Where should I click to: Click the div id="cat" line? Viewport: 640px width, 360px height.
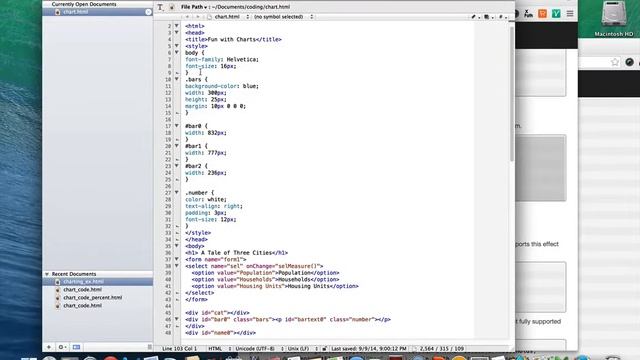tap(217, 313)
